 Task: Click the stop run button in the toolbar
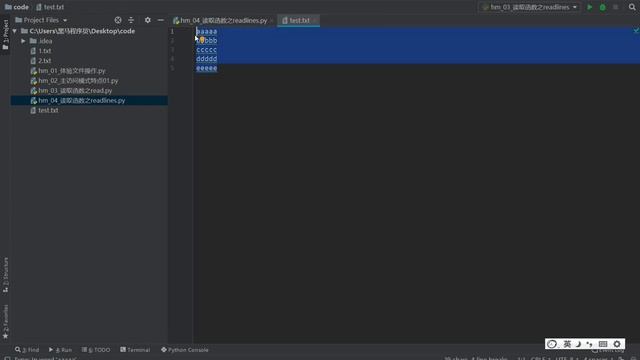point(616,7)
